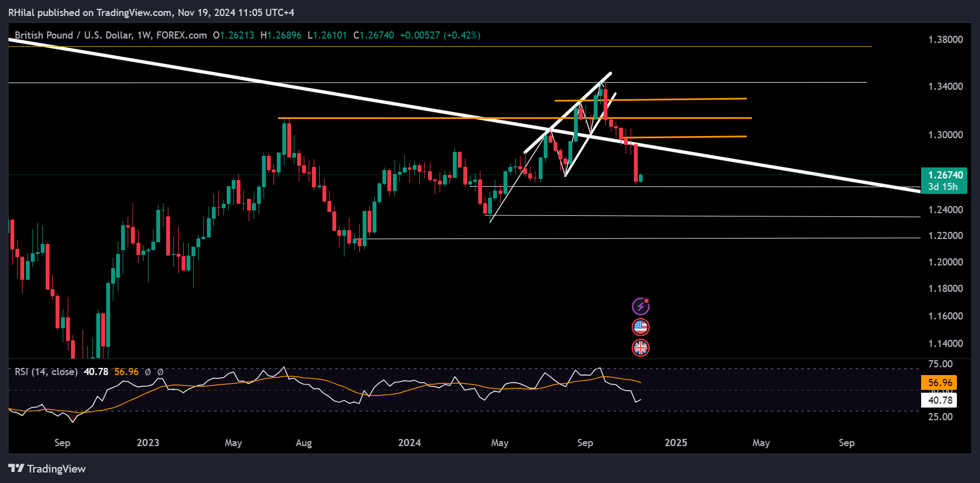980x483 pixels.
Task: Click the 1.20000 price axis label
Action: coord(945,262)
